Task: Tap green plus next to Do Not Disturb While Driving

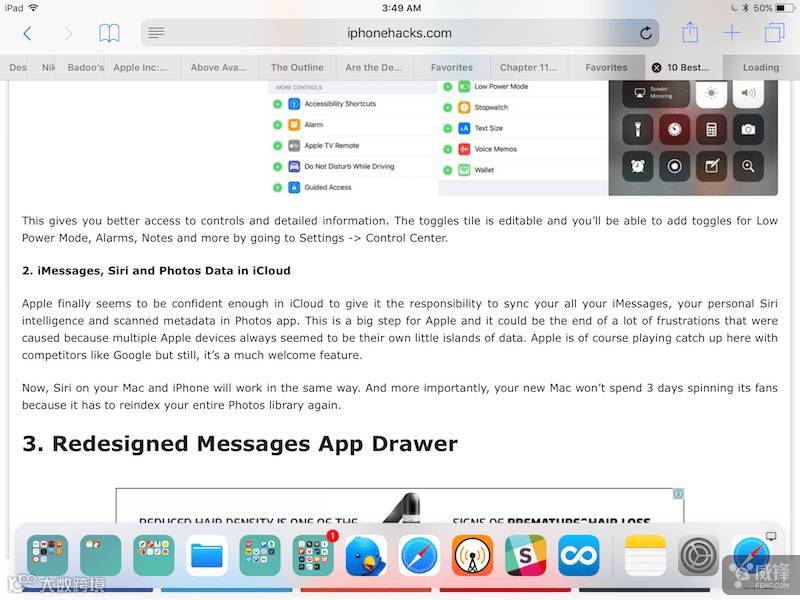Action: click(278, 167)
